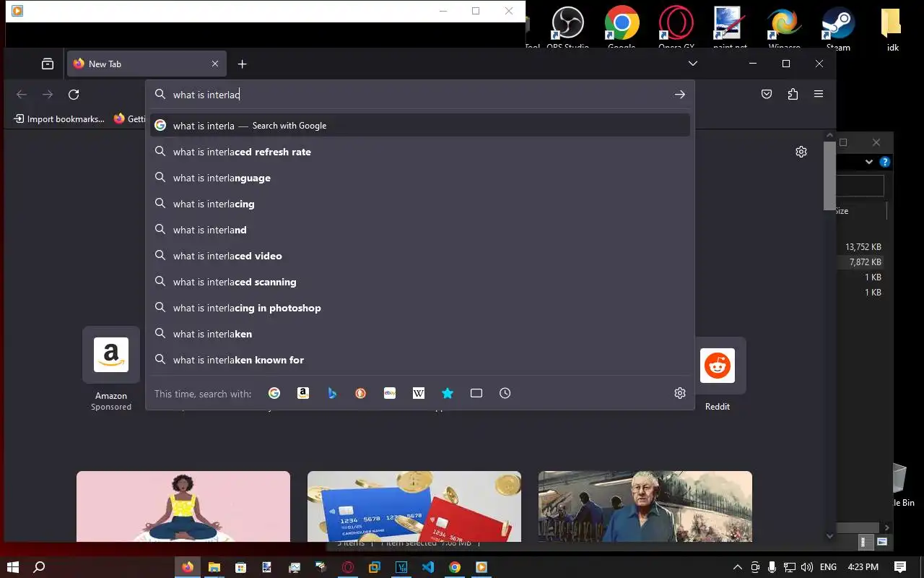This screenshot has width=924, height=578.
Task: Click the Go arrow in the address bar
Action: [x=679, y=95]
